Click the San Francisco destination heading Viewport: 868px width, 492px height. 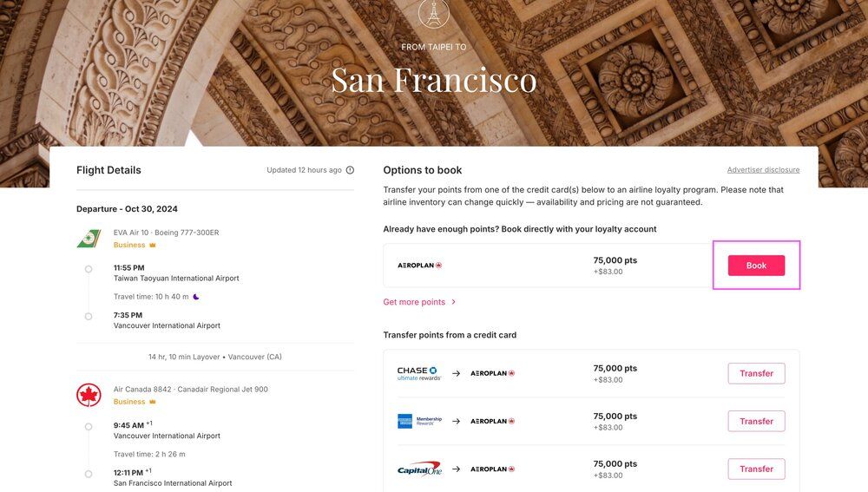(x=433, y=80)
